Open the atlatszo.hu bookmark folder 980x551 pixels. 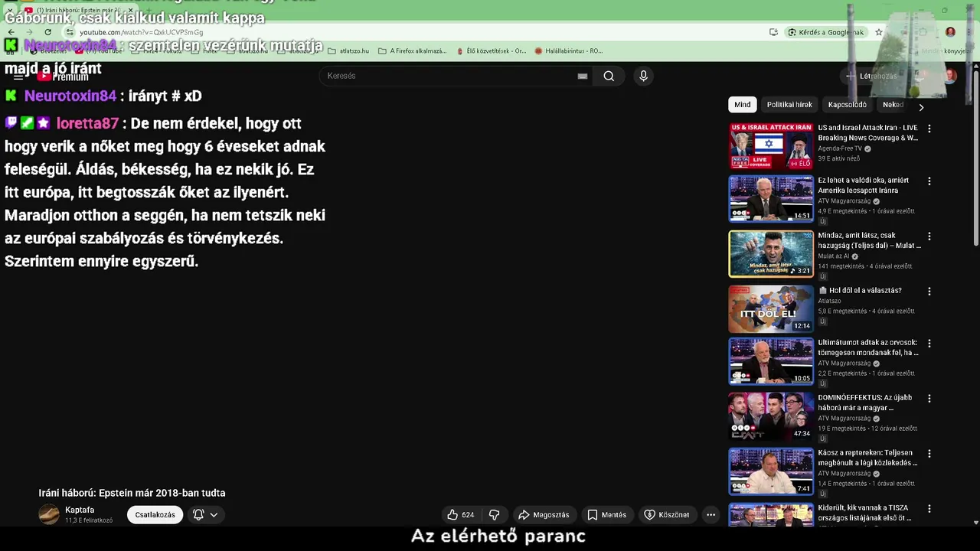[348, 51]
